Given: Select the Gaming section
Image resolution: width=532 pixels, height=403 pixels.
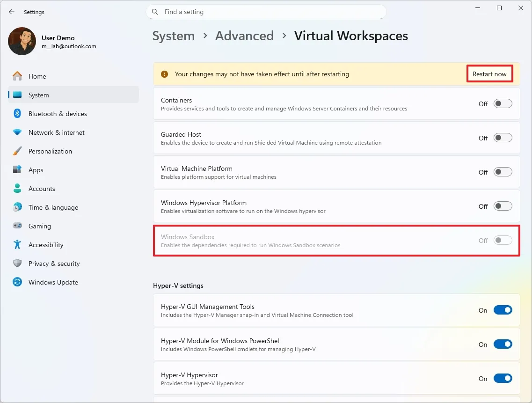Looking at the screenshot, I should (x=39, y=226).
